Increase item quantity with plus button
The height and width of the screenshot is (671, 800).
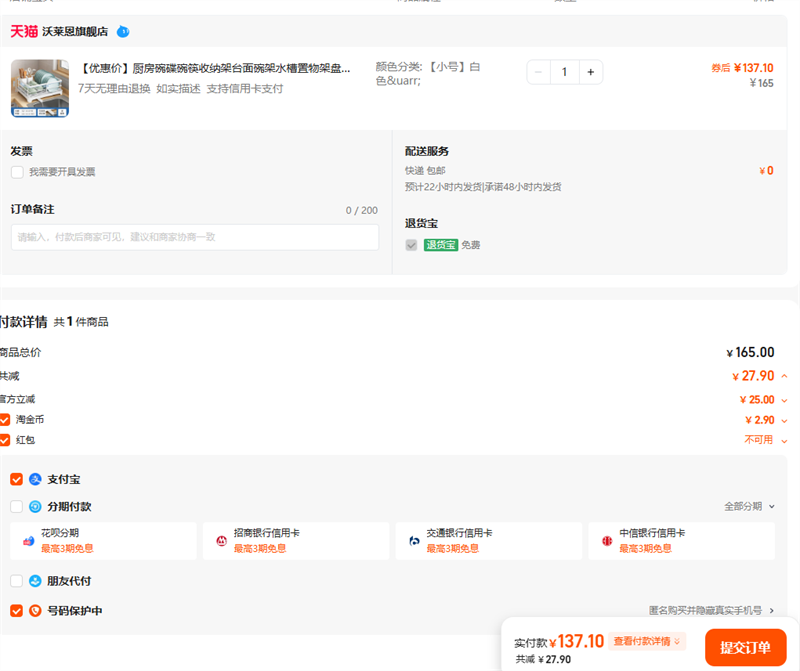click(590, 72)
